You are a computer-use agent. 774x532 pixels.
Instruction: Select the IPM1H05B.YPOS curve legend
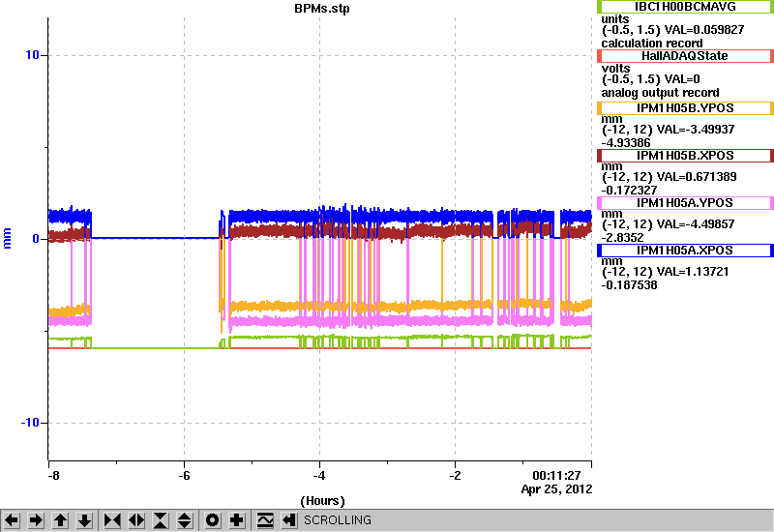(x=685, y=108)
